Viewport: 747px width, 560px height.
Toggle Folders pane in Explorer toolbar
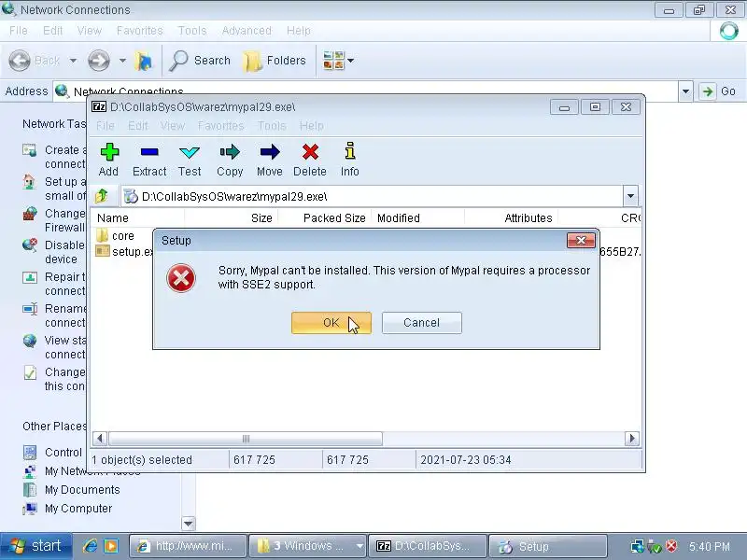(x=275, y=61)
